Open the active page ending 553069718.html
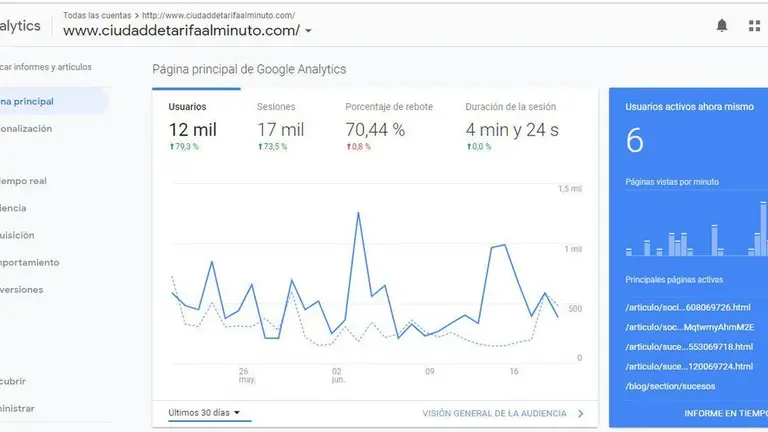Viewport: 768px width, 432px height. [689, 347]
